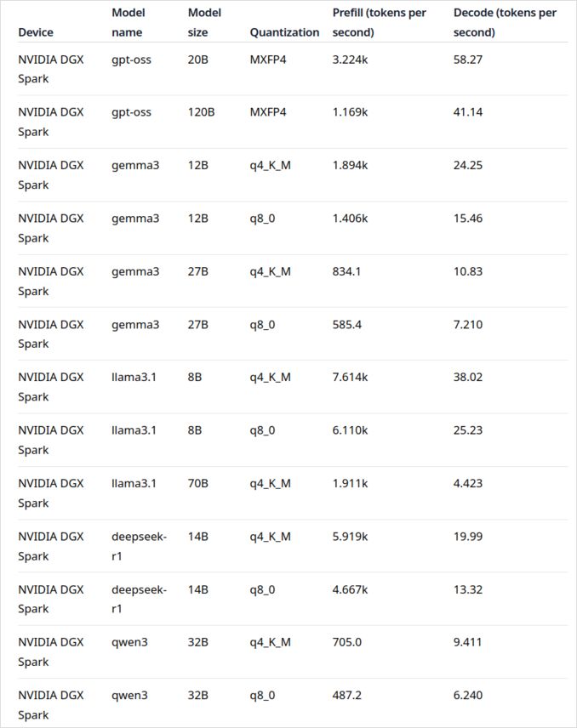This screenshot has width=577, height=728.
Task: Select the 13.32 decode cell
Action: 468,589
